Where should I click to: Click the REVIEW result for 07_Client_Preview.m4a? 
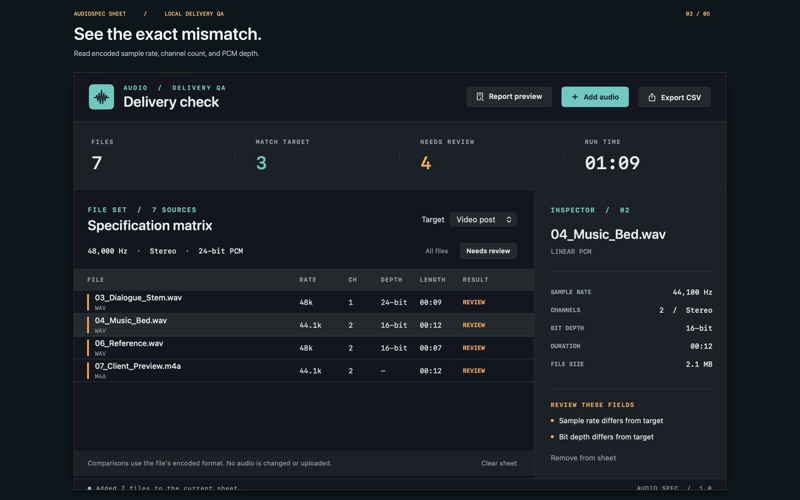(x=473, y=371)
